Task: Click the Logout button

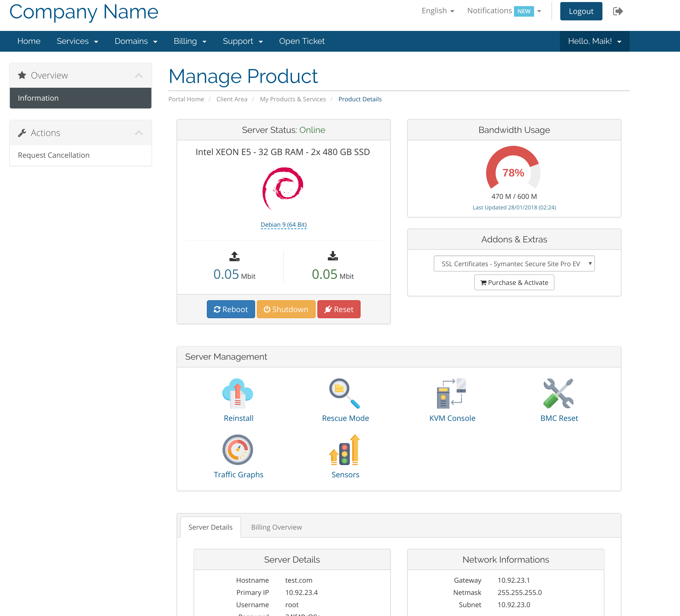Action: click(x=581, y=11)
